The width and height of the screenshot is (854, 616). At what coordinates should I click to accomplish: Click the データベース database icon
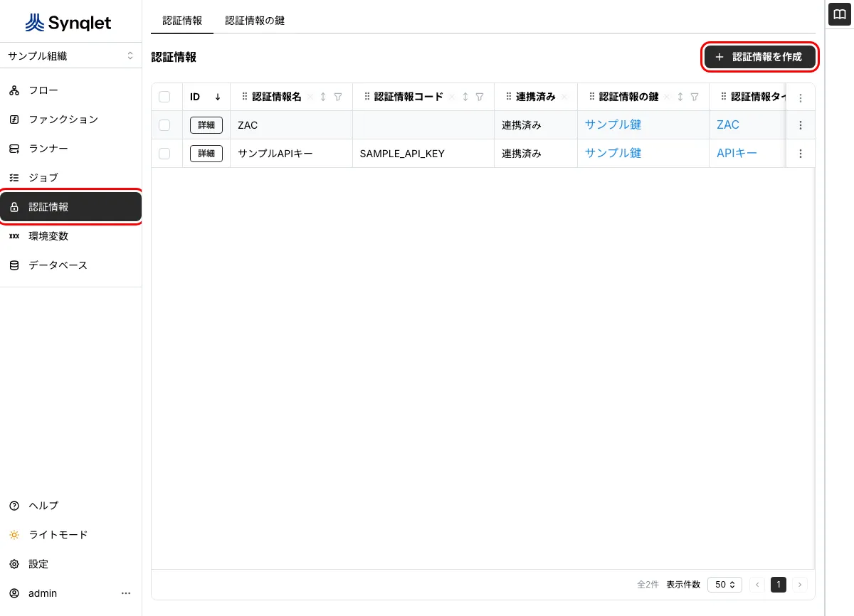[x=14, y=265]
